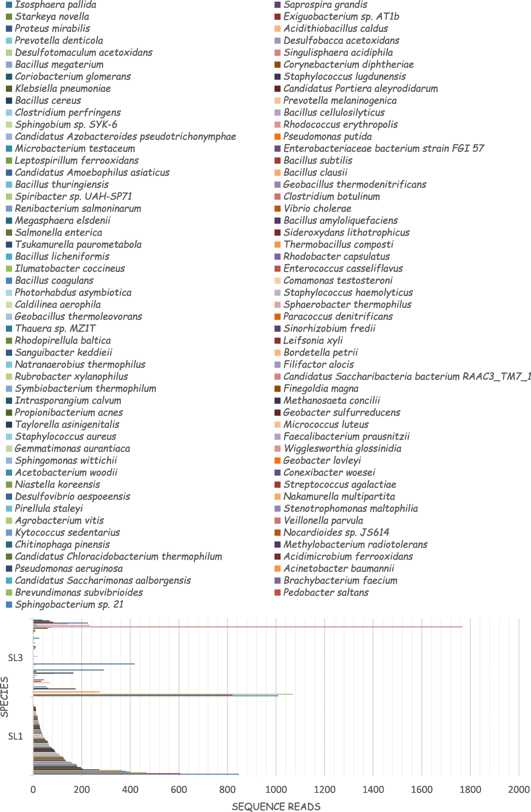Click Desulfotomaculum acetoxidans in the legend

click(x=83, y=53)
